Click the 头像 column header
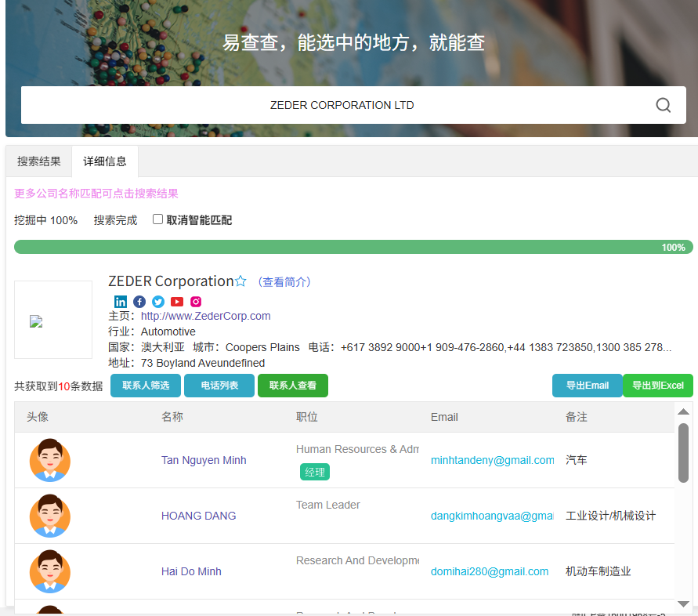This screenshot has height=616, width=698. point(38,417)
